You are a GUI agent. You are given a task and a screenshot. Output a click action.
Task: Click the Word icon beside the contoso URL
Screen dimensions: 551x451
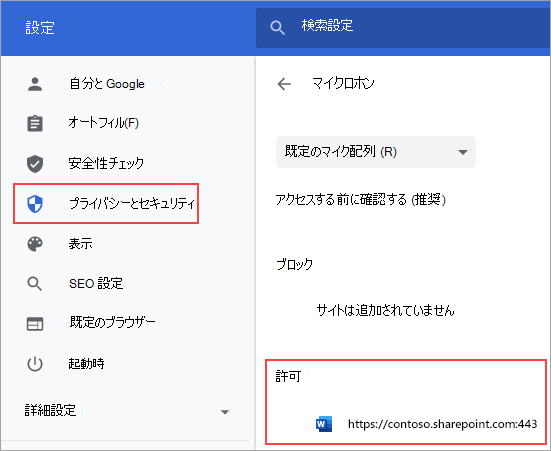[324, 424]
